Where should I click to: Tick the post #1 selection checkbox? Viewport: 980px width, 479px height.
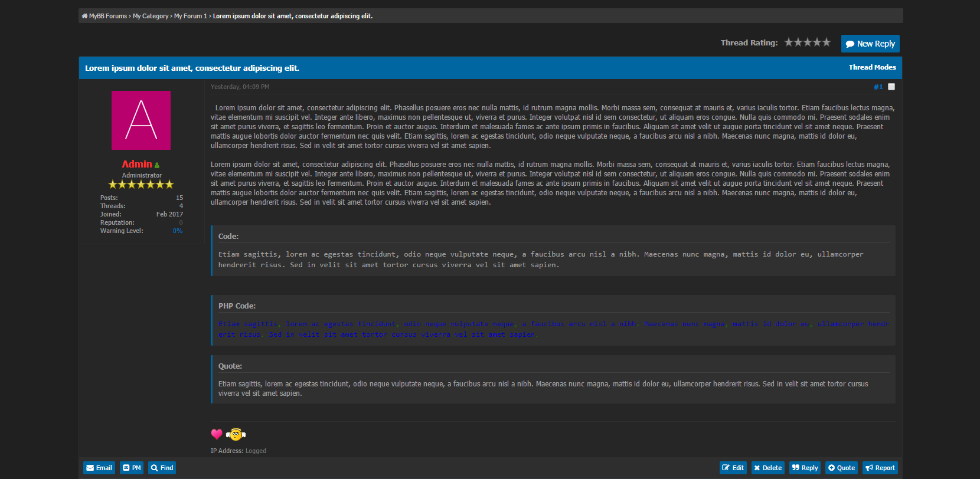(891, 87)
